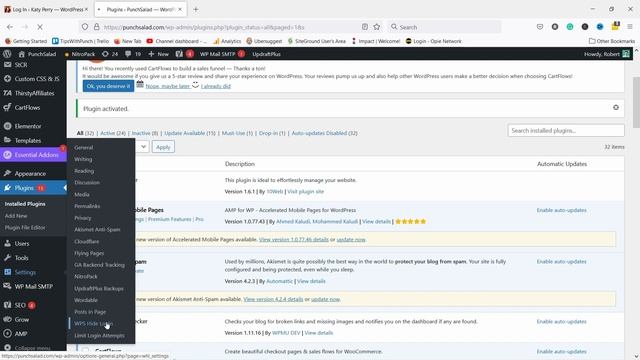This screenshot has height=360, width=640.
Task: Filter plugins by Update Available (15)
Action: pos(190,133)
